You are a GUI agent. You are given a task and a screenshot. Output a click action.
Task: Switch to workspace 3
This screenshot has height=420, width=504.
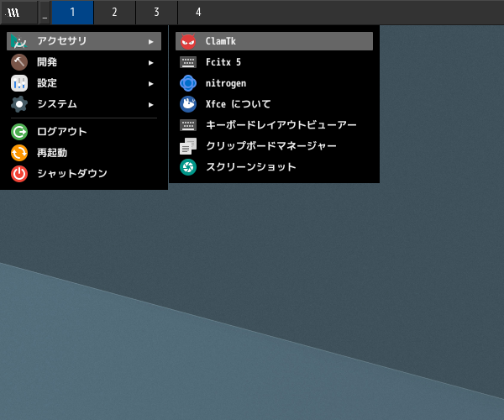click(156, 13)
